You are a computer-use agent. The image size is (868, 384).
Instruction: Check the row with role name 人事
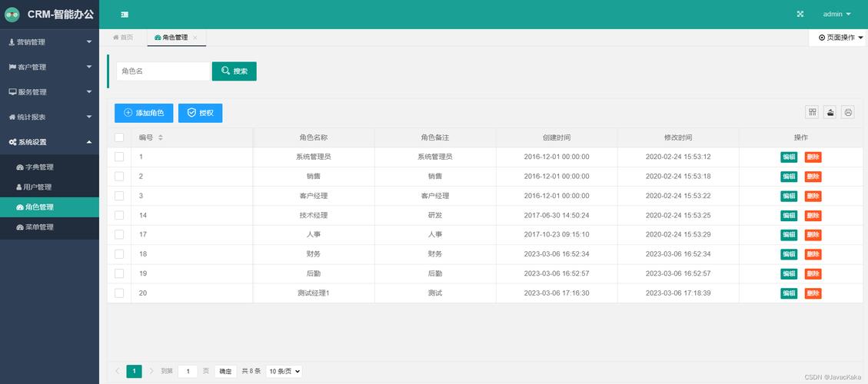[x=119, y=234]
